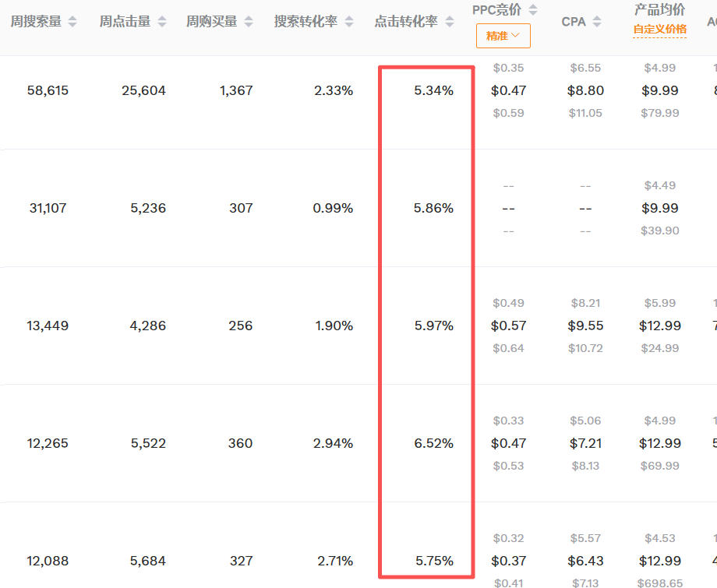Screen dimensions: 717x588
Task: Select the 1,367 weekly purchases cell
Action: (236, 91)
